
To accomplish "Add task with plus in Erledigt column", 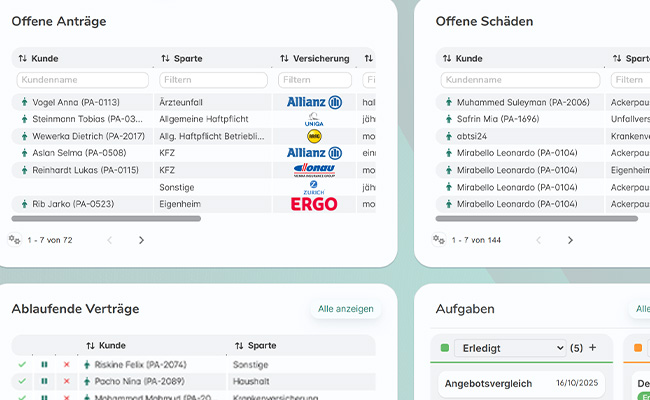I will [x=592, y=348].
